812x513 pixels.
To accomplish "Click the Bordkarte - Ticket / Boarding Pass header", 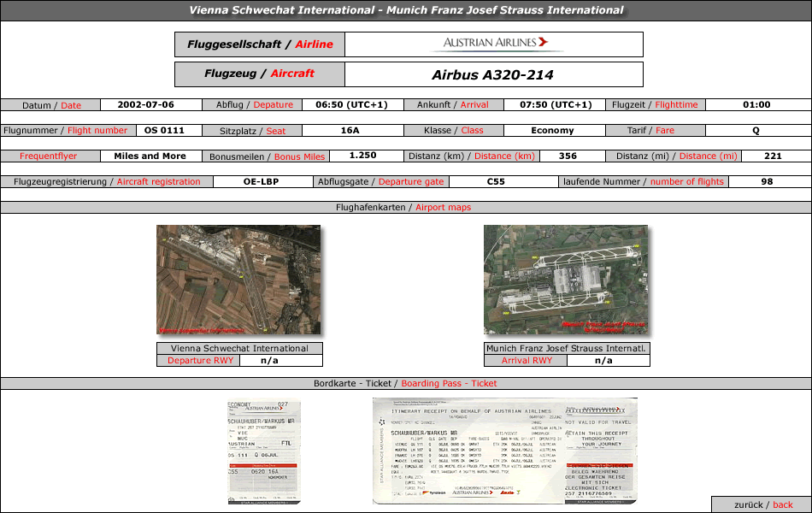I will coord(405,383).
